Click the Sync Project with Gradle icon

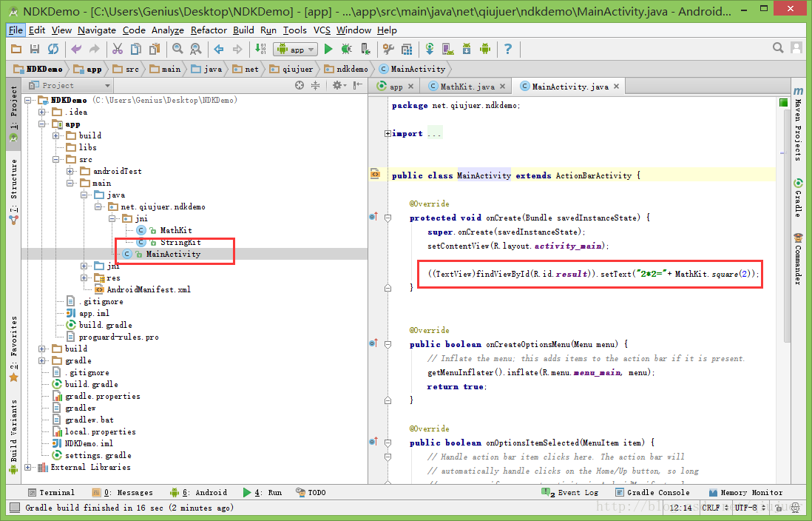(430, 50)
